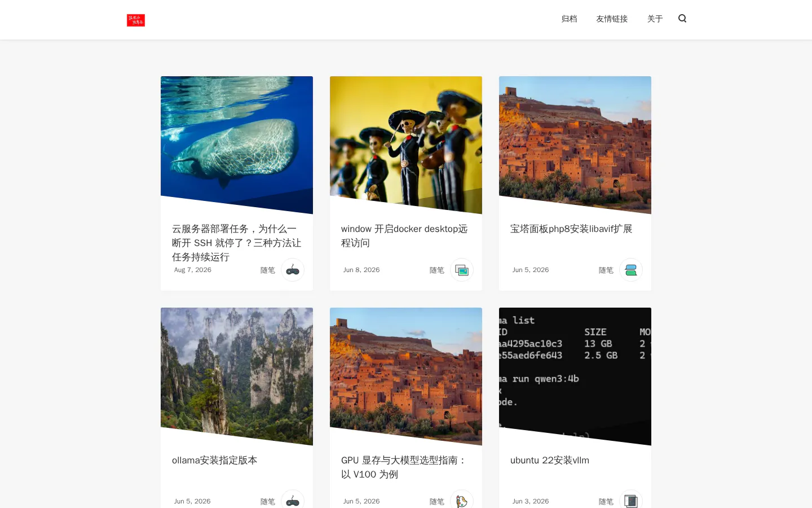Image resolution: width=812 pixels, height=508 pixels.
Task: Open the misty mountain pillars thumbnail
Action: coord(237,376)
